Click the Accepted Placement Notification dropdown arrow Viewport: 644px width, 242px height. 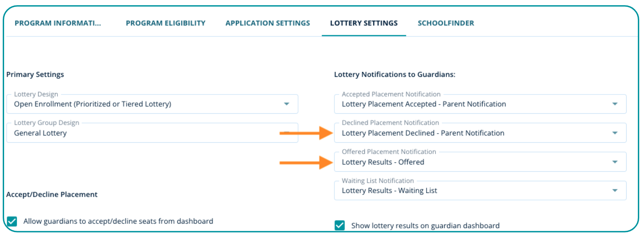coord(615,104)
